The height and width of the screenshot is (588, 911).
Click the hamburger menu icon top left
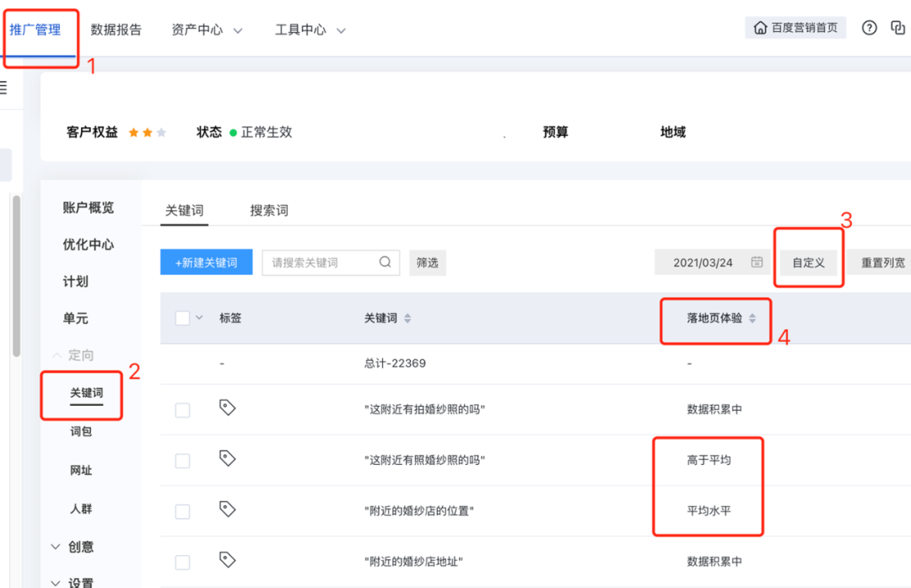pyautogui.click(x=3, y=87)
